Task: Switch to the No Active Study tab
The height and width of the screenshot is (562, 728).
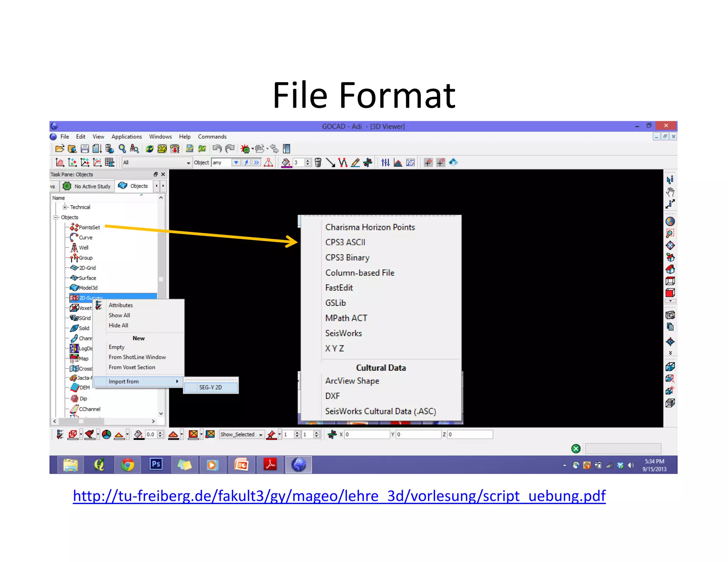Action: coord(87,186)
